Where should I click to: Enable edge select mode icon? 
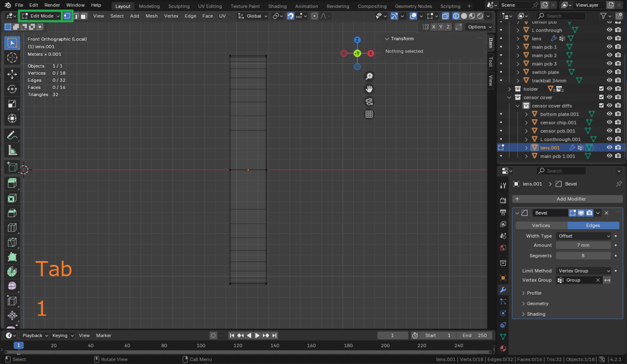click(76, 16)
